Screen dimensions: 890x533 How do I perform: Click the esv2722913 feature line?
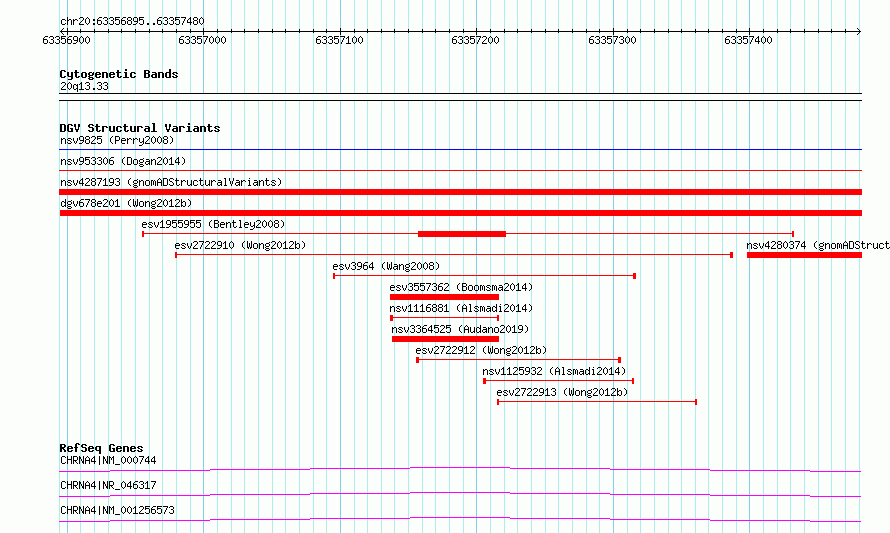click(597, 402)
